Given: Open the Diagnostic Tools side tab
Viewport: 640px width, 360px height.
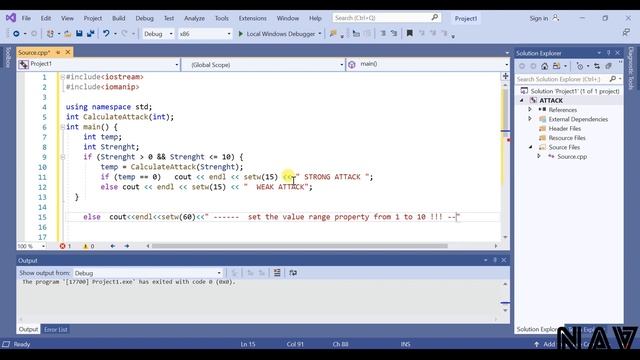Looking at the screenshot, I should click(631, 68).
